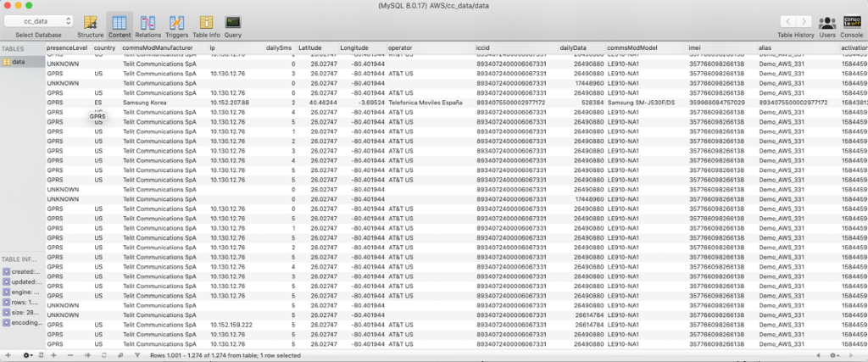The width and height of the screenshot is (868, 362).
Task: Go forward in Table History
Action: pyautogui.click(x=806, y=21)
